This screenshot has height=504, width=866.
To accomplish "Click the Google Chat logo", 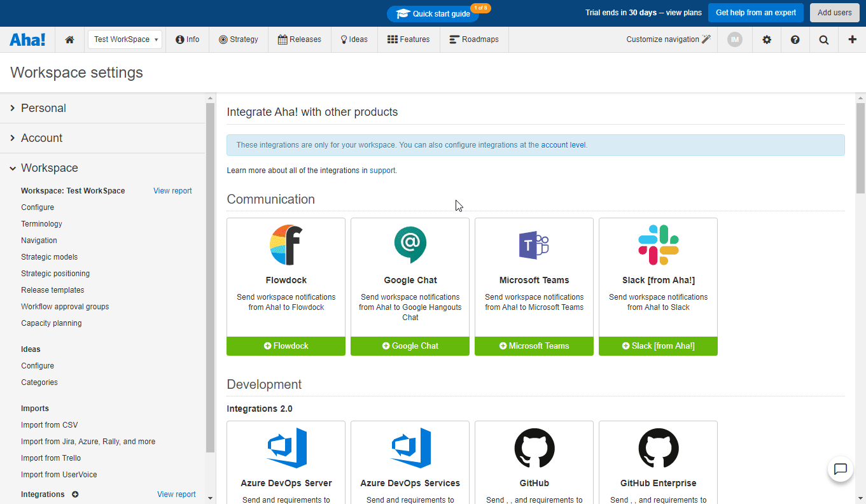I will click(410, 245).
